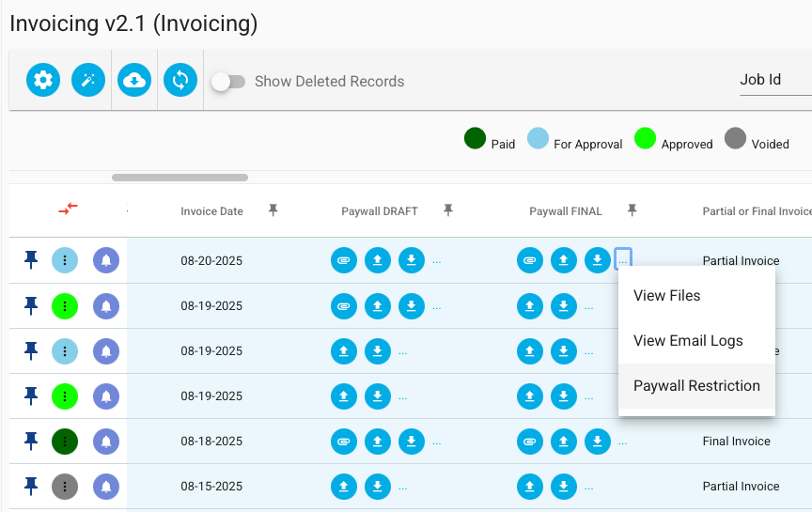Click Paywall DRAFT attachment icon for 08-20-2025 row
Image resolution: width=812 pixels, height=512 pixels.
(344, 260)
